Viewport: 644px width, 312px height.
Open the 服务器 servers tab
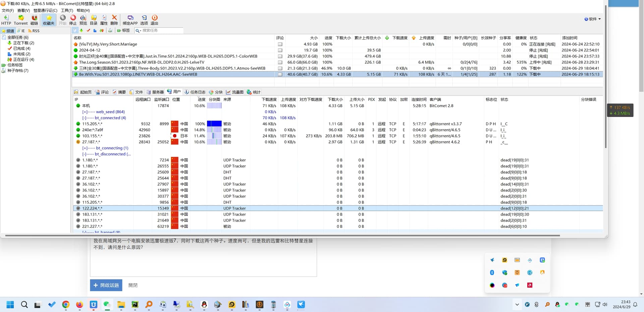pyautogui.click(x=155, y=92)
